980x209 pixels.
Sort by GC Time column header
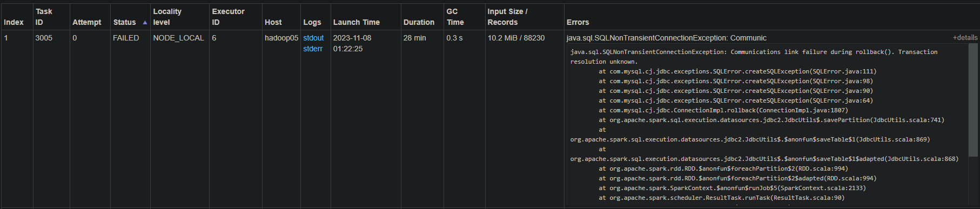tap(455, 17)
